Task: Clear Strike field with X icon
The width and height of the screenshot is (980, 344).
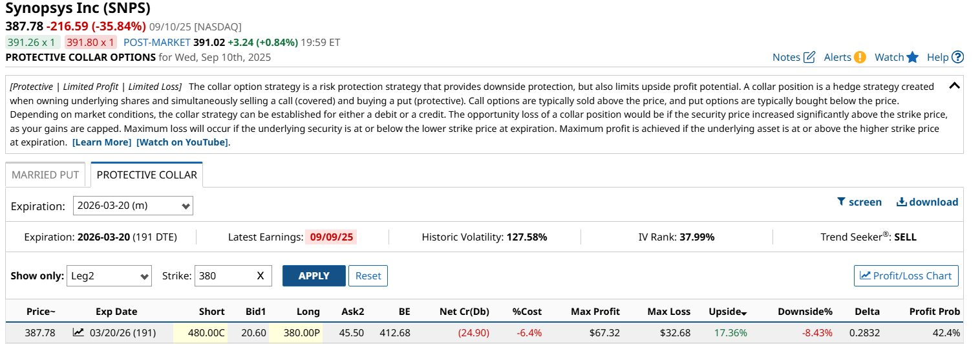Action: [261, 275]
